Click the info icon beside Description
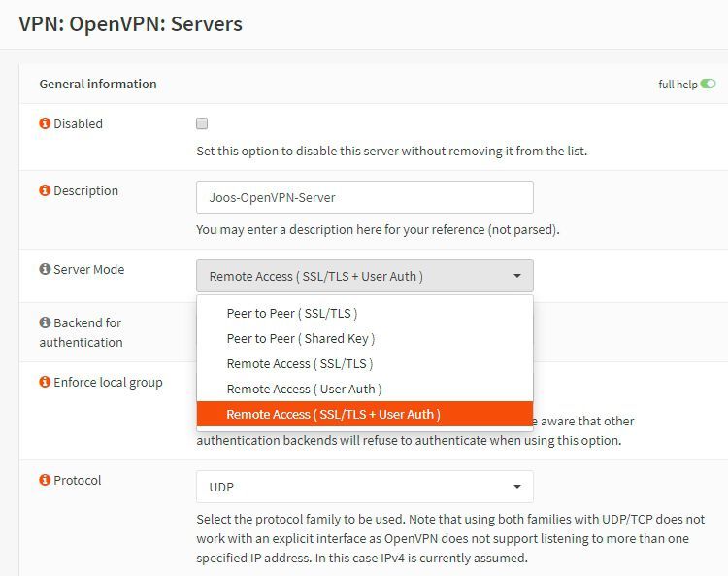Screen dimensions: 728x576 (45, 191)
